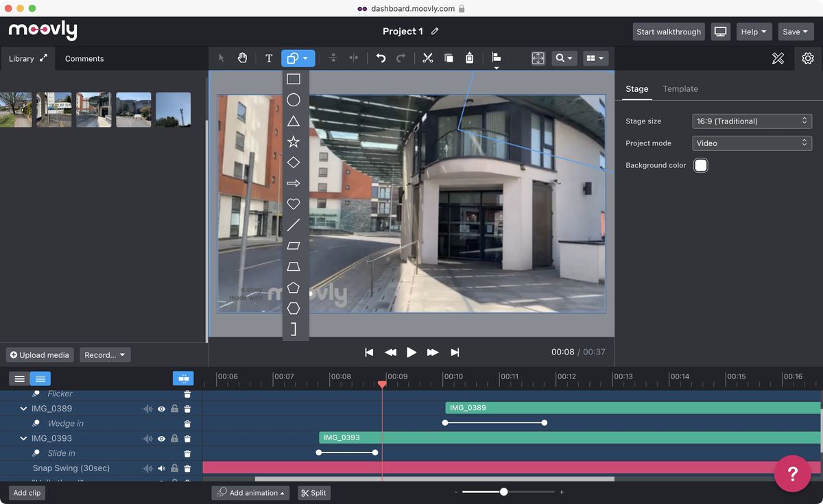Switch to the Template tab
The width and height of the screenshot is (823, 504).
(x=680, y=89)
